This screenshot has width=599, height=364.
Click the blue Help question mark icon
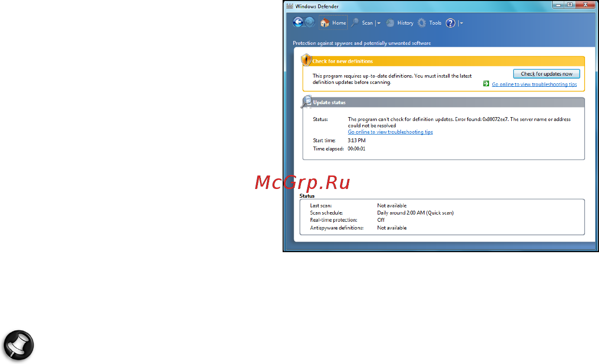[x=450, y=23]
